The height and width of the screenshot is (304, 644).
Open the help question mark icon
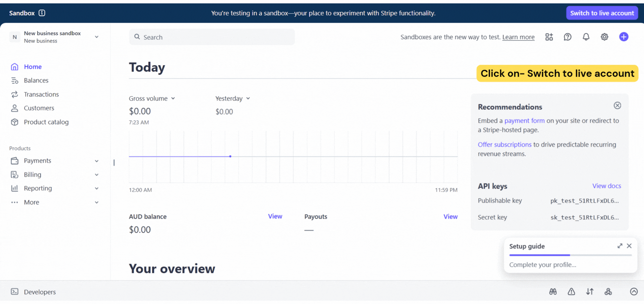point(567,37)
